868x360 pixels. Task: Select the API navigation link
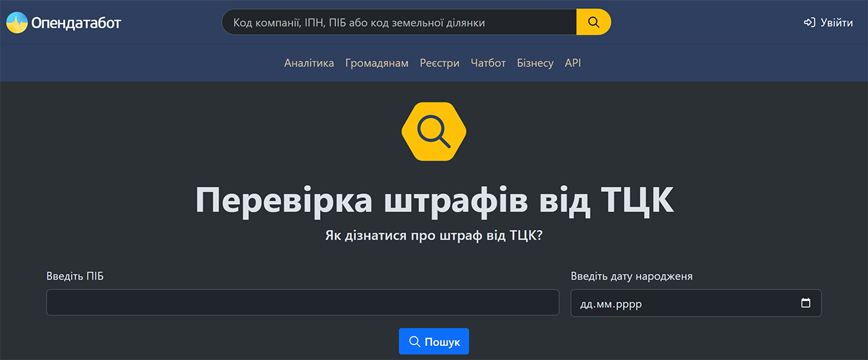573,63
